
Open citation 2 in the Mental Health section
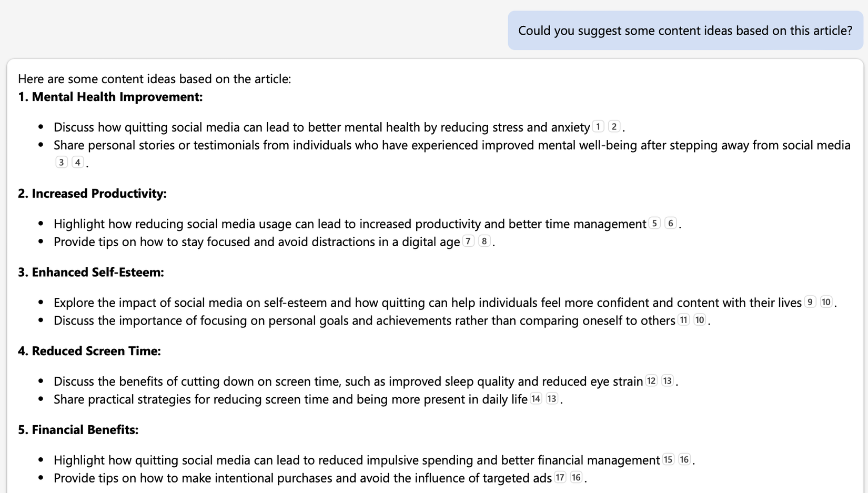tap(614, 127)
